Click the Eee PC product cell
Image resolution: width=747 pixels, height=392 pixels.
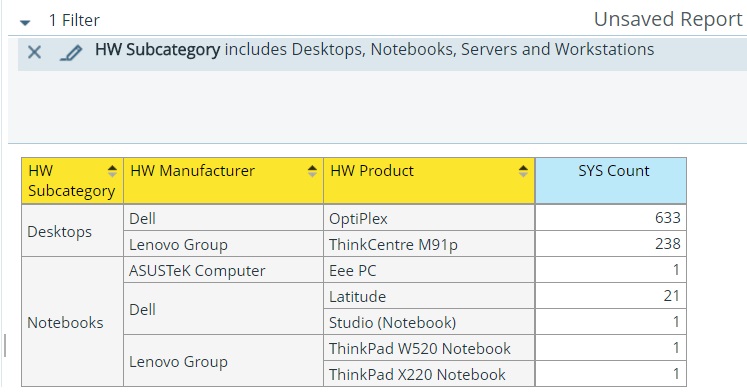click(429, 270)
